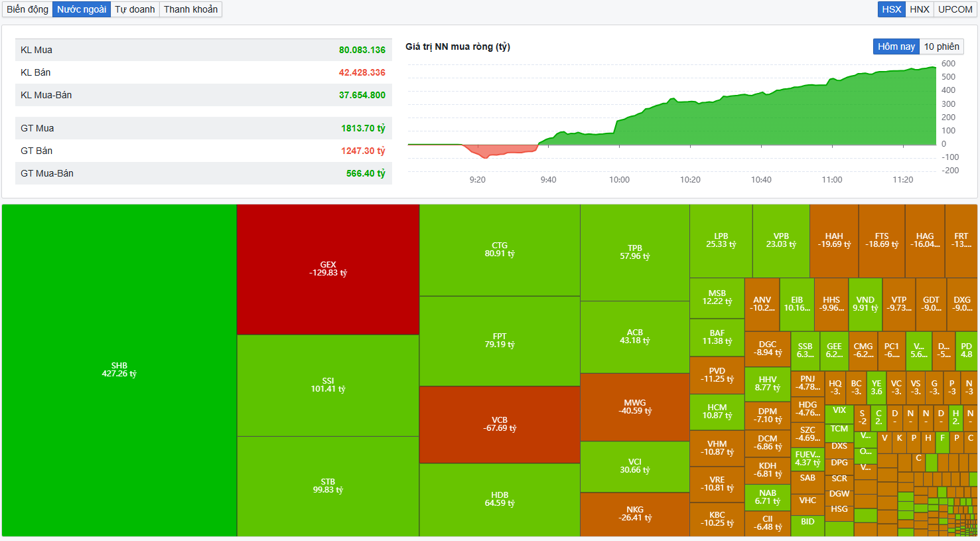This screenshot has width=980, height=541.
Task: Click the GT Mua value 1813.70 tỷ
Action: [x=363, y=128]
